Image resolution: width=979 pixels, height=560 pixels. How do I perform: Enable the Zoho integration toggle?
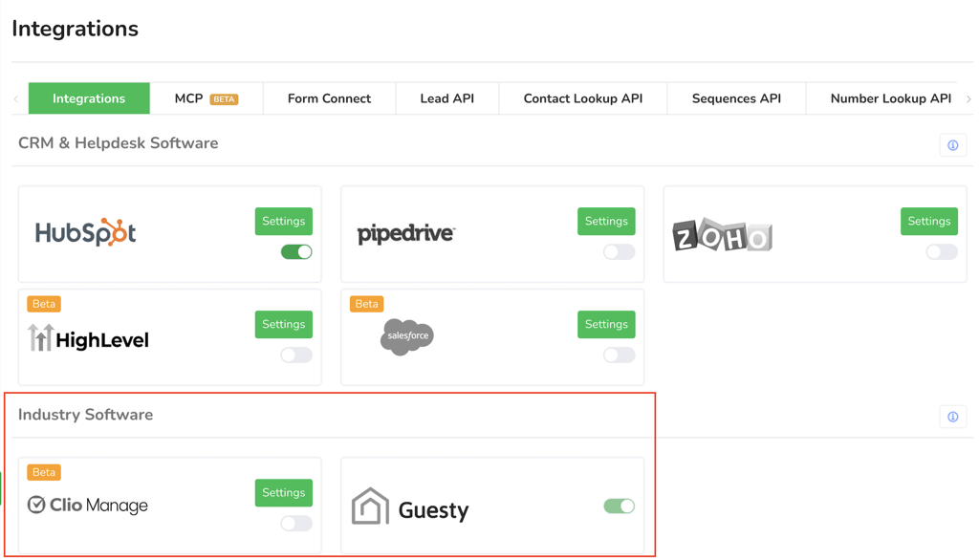click(942, 251)
